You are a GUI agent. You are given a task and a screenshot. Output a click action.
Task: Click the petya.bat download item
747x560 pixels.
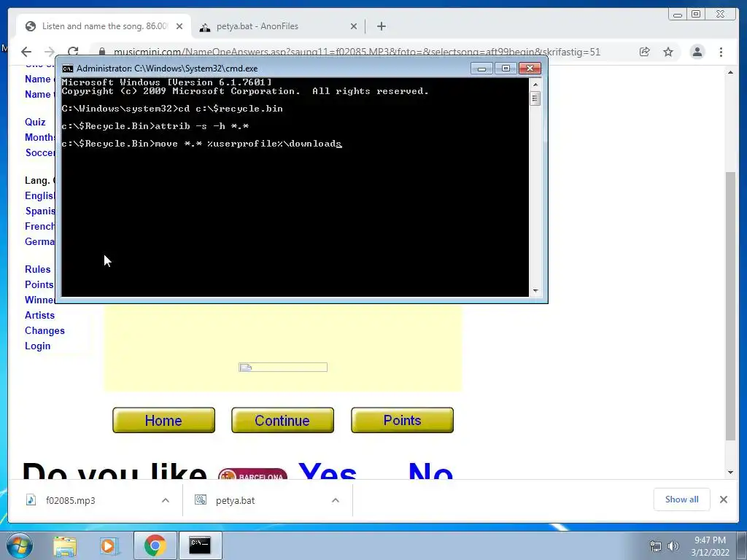pyautogui.click(x=236, y=500)
